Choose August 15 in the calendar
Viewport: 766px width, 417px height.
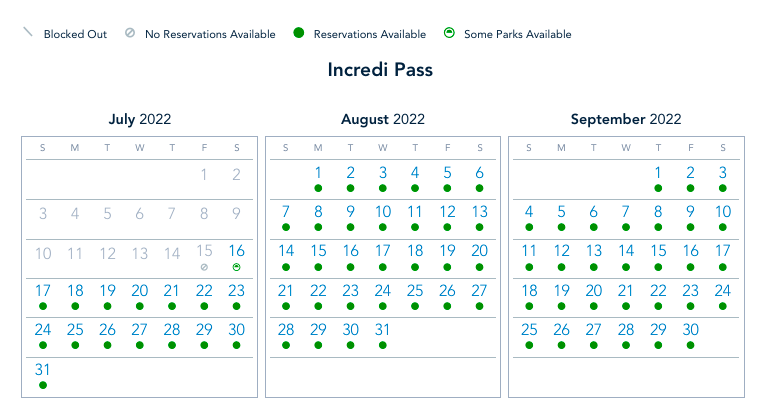coord(318,251)
